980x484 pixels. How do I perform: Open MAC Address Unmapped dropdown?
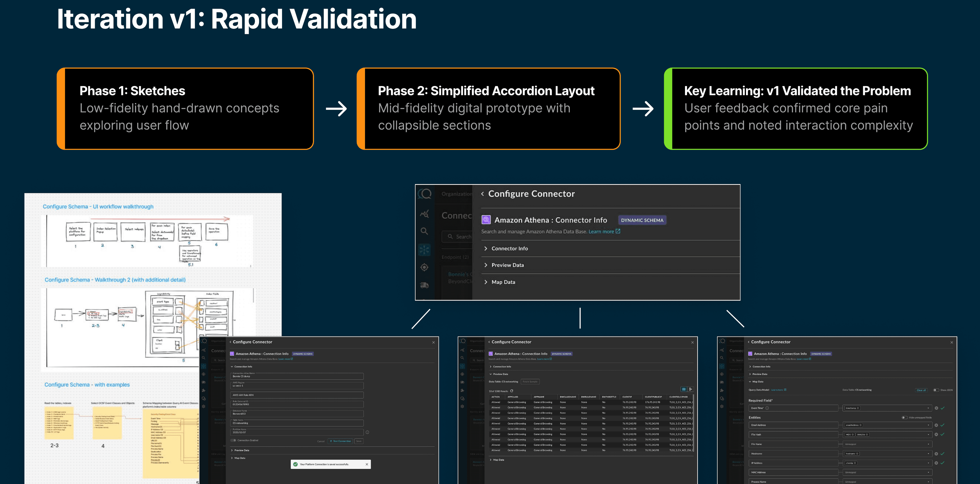(x=887, y=472)
